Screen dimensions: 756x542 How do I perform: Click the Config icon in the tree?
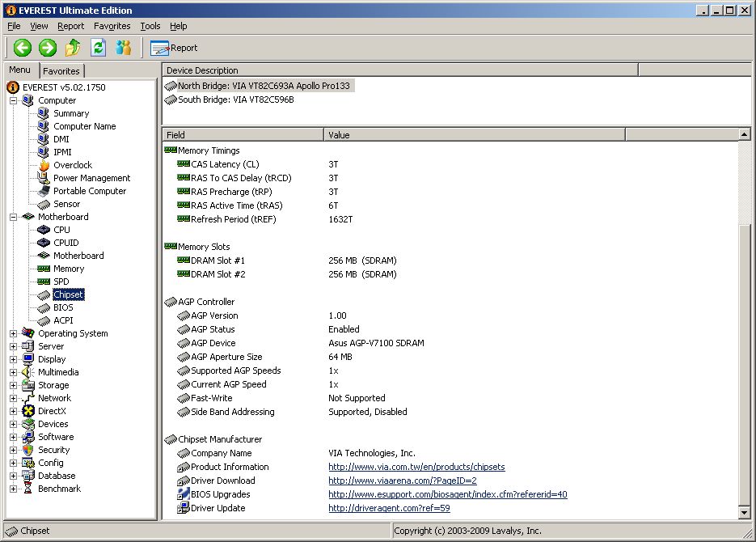point(28,463)
